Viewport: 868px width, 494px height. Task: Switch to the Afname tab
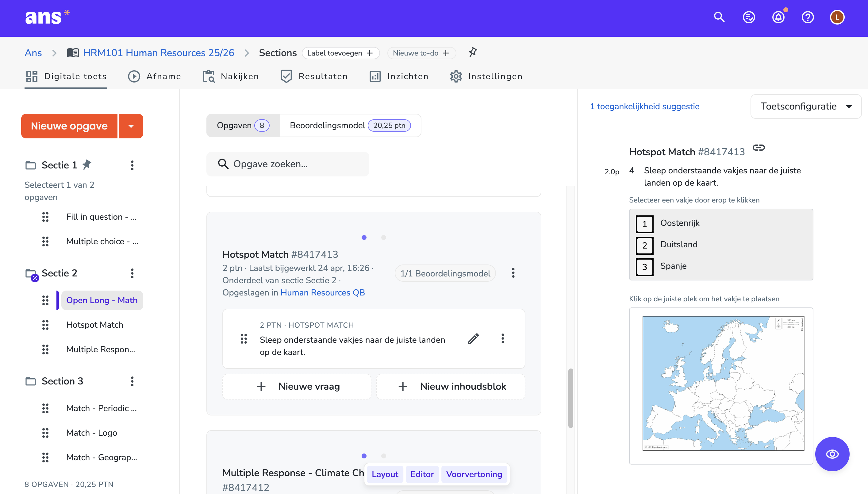tap(155, 76)
